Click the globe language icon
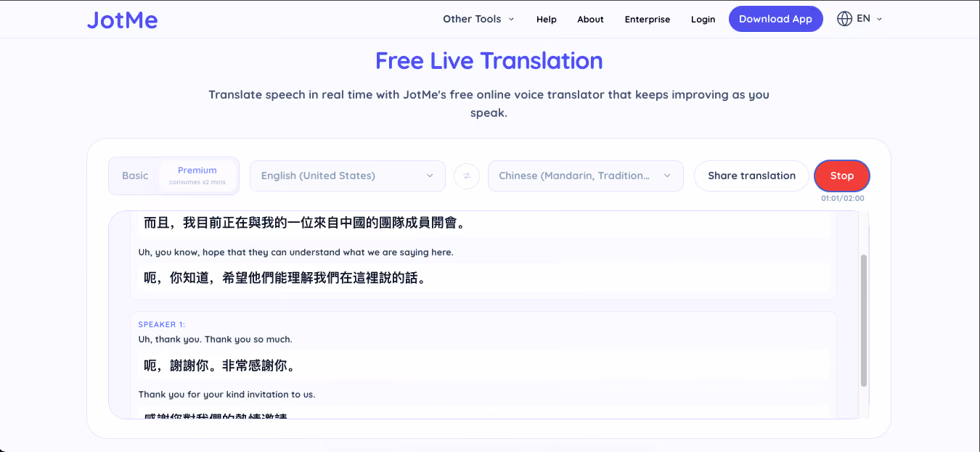980x452 pixels. tap(844, 19)
